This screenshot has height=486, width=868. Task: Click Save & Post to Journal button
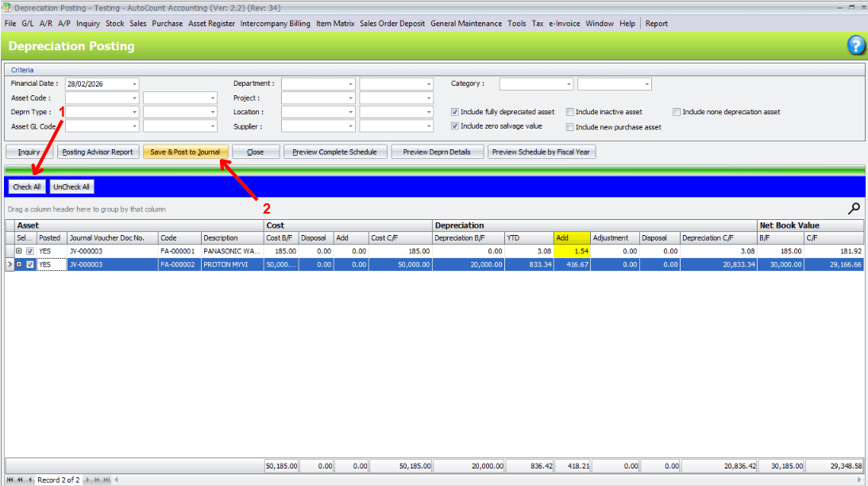(x=185, y=152)
